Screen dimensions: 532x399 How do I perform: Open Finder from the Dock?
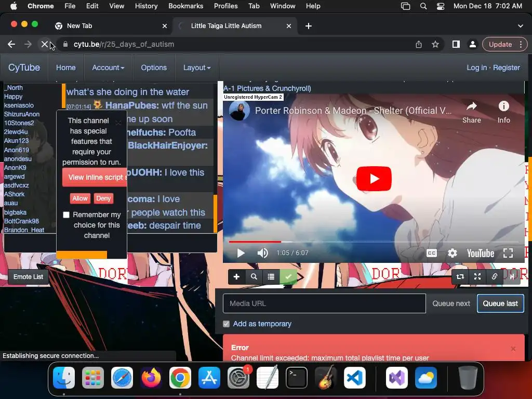tap(64, 378)
